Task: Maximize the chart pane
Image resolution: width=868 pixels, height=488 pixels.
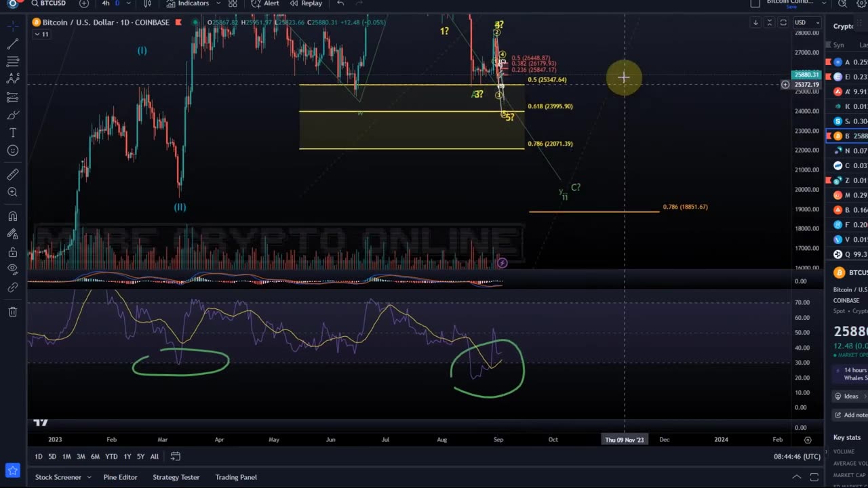Action: tap(783, 22)
